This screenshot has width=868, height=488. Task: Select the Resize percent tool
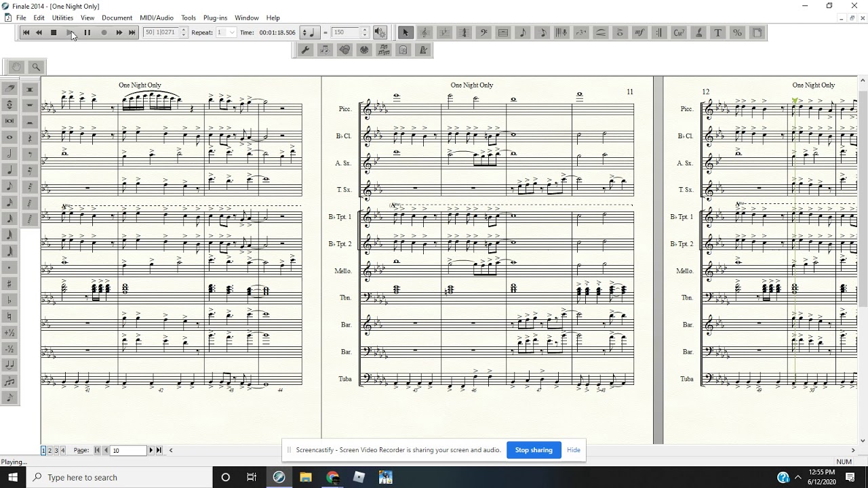(737, 33)
